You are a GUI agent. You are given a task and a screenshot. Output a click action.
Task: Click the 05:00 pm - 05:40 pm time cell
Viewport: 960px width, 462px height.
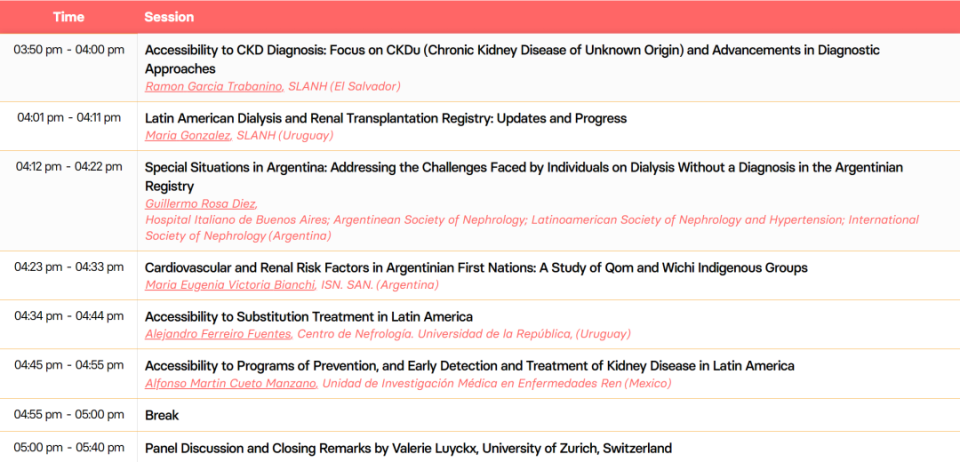coord(69,447)
